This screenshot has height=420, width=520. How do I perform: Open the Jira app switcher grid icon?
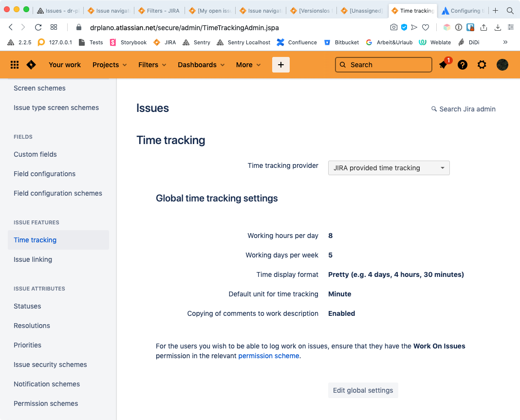click(x=15, y=65)
